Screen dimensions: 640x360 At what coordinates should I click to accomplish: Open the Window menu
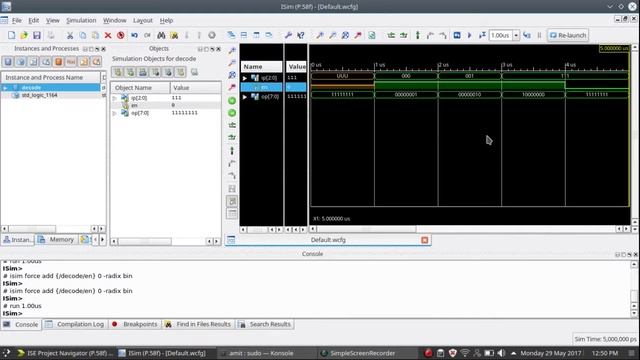115,20
